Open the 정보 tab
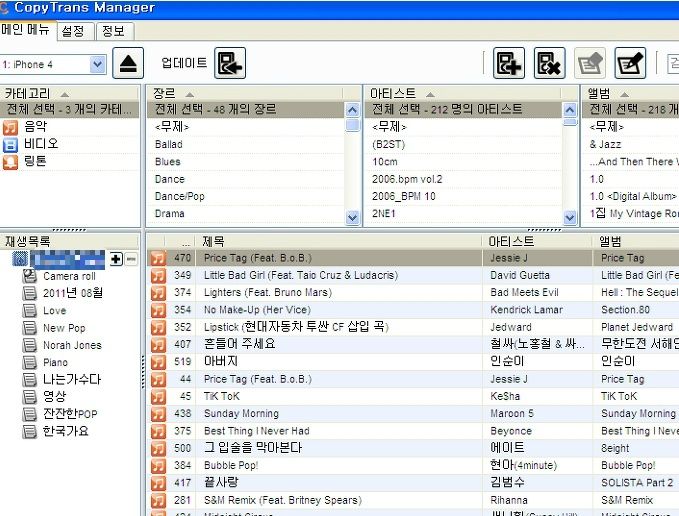Image resolution: width=679 pixels, height=516 pixels. click(x=114, y=31)
